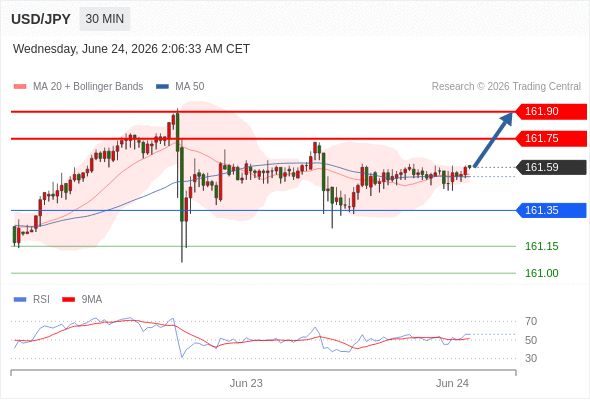The image size is (590, 400).
Task: Click the green 161.15 support level label
Action: [541, 246]
